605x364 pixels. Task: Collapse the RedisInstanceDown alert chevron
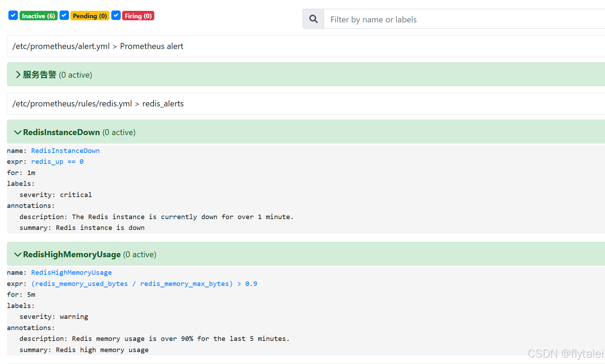tap(18, 132)
